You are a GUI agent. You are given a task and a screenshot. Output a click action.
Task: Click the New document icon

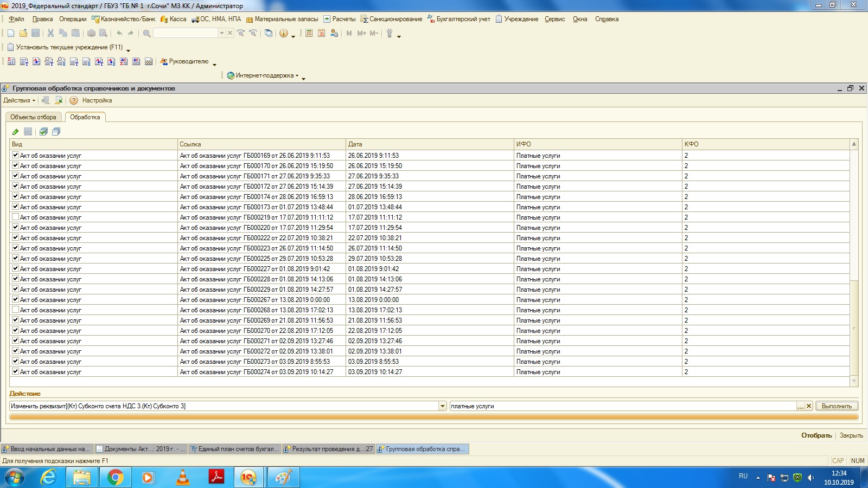pos(11,33)
